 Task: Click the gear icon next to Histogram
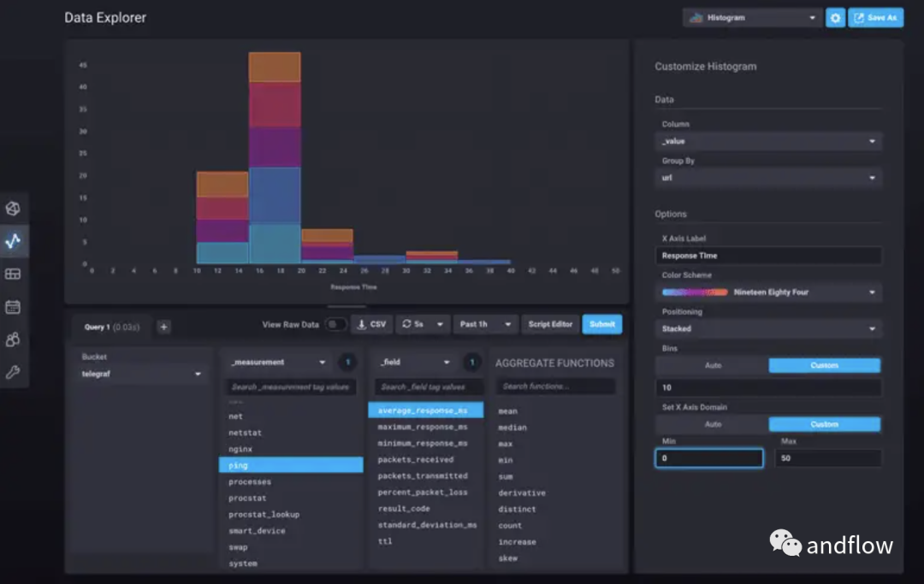tap(835, 18)
